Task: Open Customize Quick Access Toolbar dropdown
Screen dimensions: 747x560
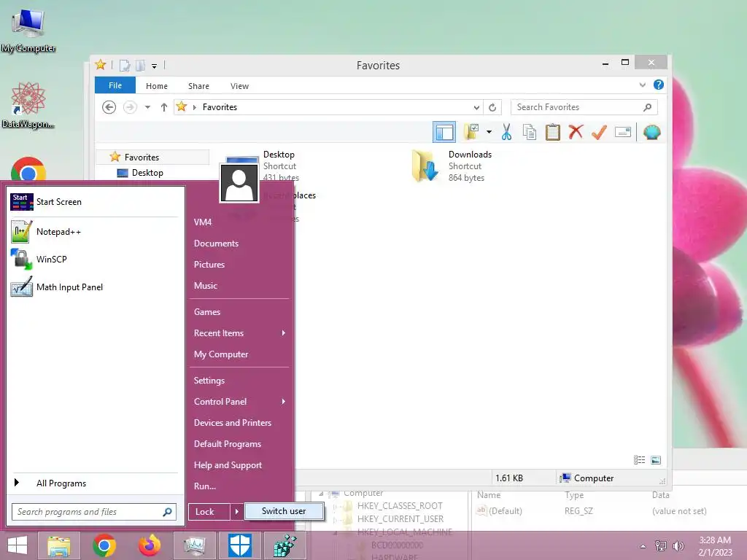Action: click(155, 66)
